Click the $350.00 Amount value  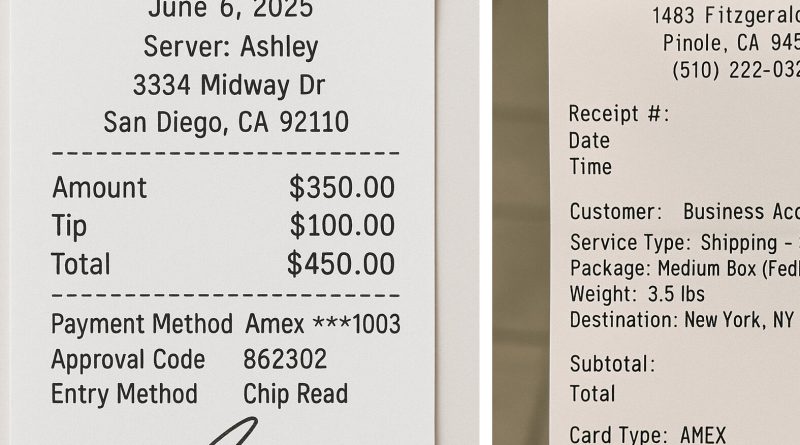pyautogui.click(x=342, y=188)
